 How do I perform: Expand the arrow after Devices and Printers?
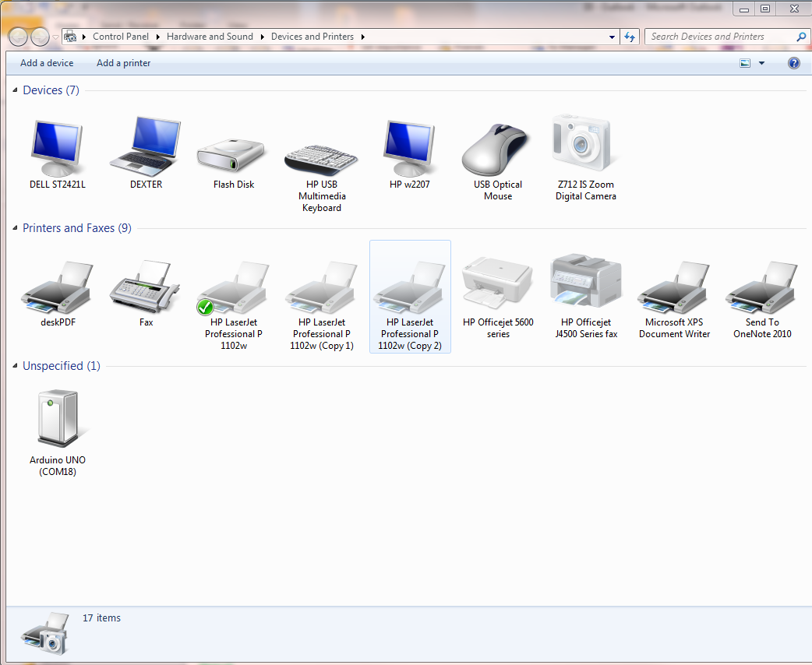click(363, 37)
